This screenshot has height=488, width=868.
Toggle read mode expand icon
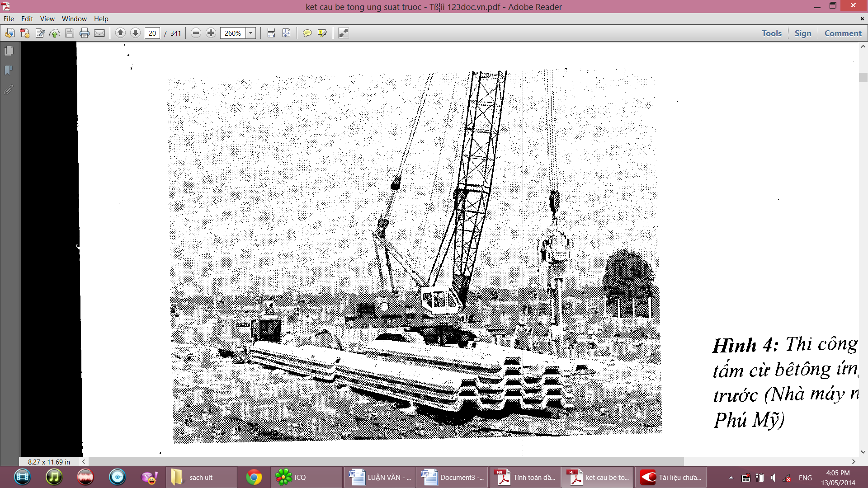[344, 33]
